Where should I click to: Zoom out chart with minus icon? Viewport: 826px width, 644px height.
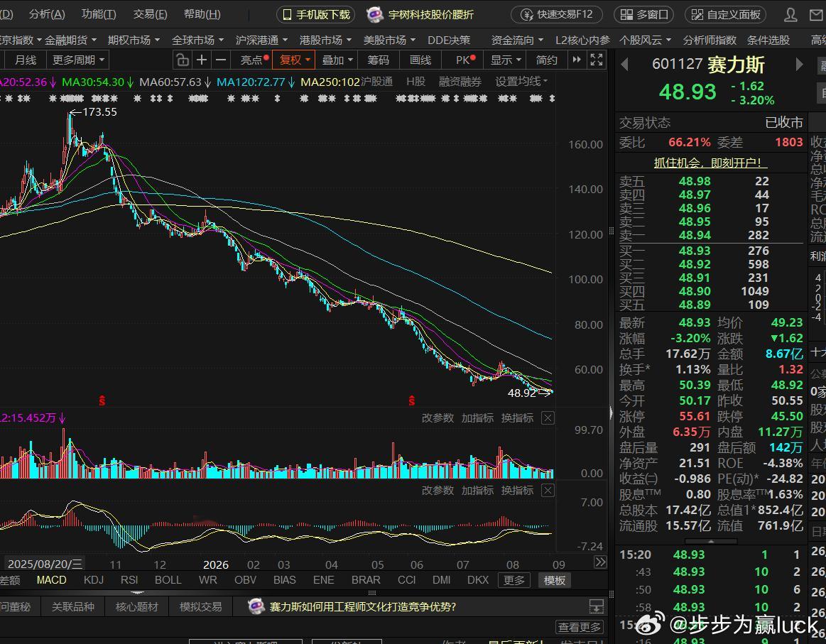pyautogui.click(x=222, y=60)
